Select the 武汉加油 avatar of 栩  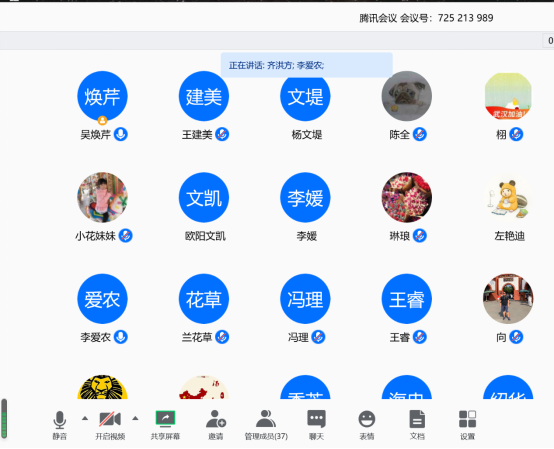[x=508, y=96]
